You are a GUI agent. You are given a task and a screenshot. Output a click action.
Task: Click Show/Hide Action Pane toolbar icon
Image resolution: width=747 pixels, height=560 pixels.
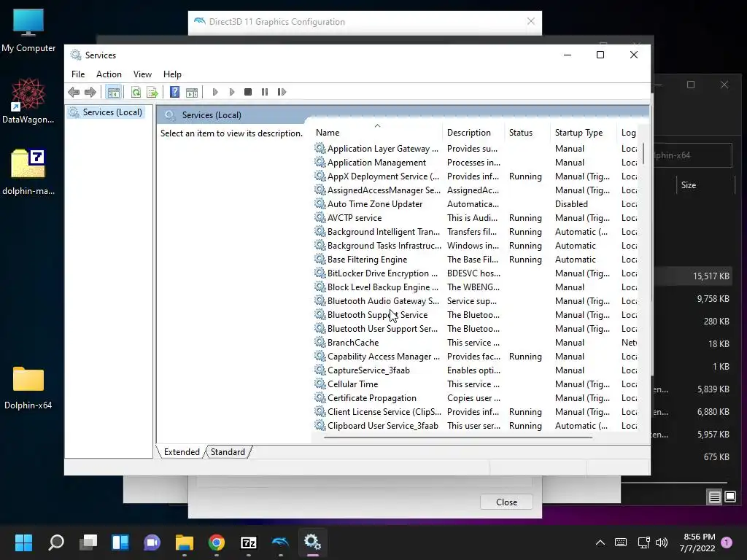tap(192, 92)
